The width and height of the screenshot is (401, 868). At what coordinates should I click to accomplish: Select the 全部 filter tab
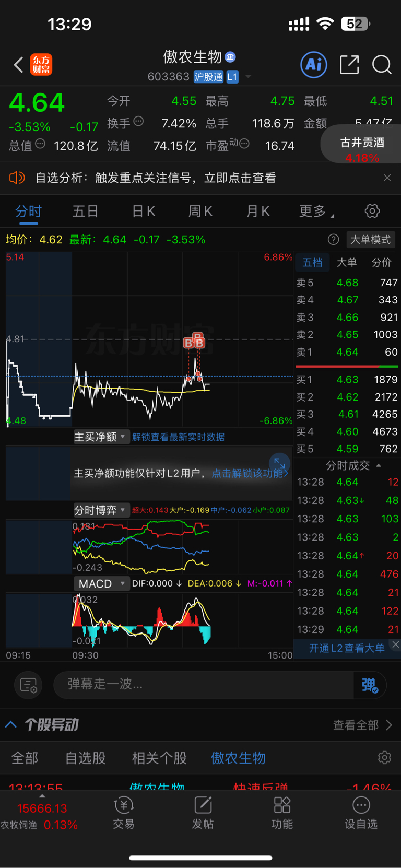tap(25, 758)
